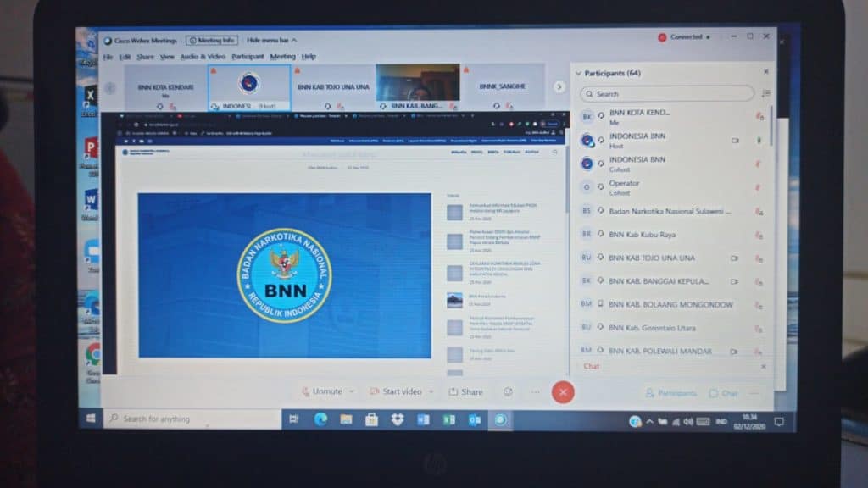
Task: Toggle the Chat panel button
Action: [724, 393]
